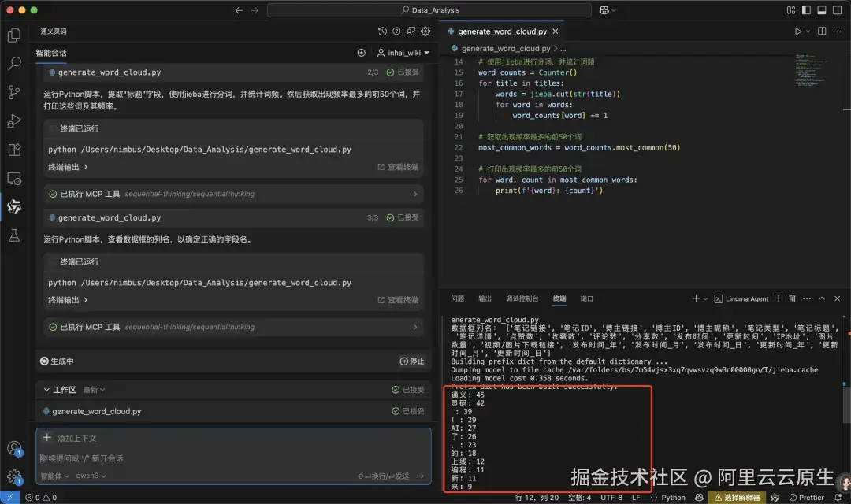Create a new terminal with plus icon
The width and height of the screenshot is (851, 504).
click(x=696, y=299)
